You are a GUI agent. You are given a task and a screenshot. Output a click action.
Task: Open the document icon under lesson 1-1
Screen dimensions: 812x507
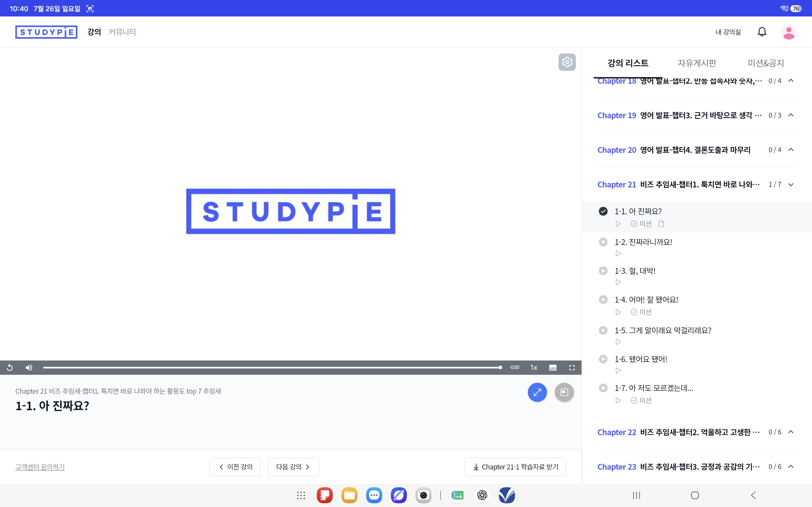[x=661, y=224]
